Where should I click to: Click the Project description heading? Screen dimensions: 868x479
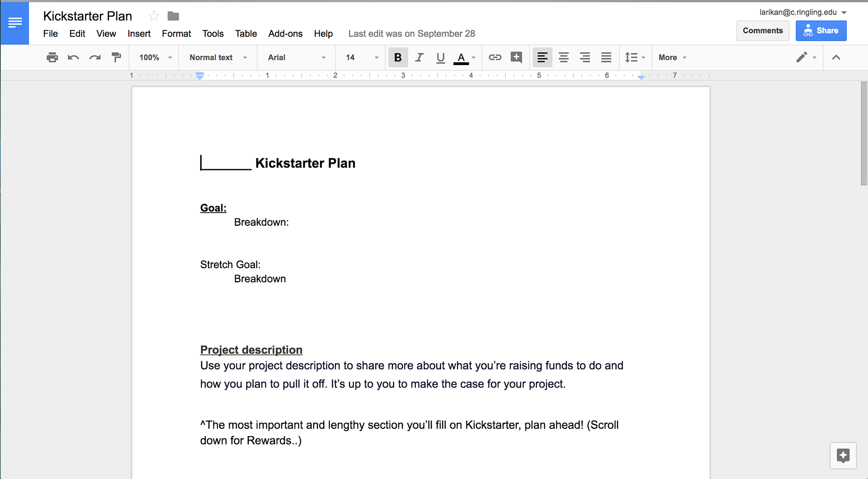click(x=251, y=350)
